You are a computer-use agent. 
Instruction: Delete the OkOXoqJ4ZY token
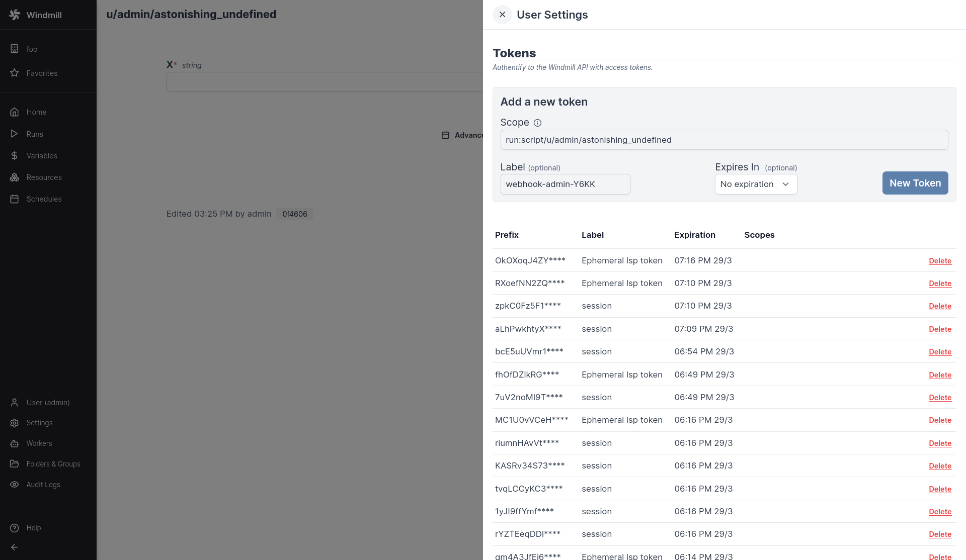click(x=940, y=261)
